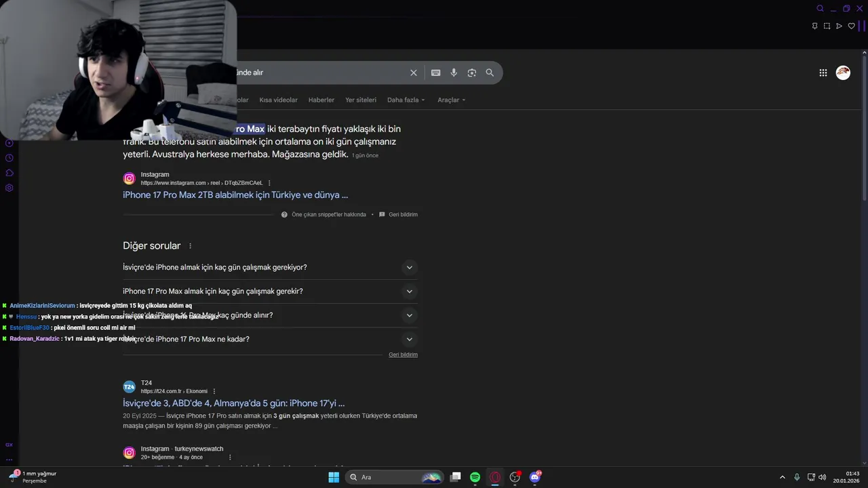Open the Araçlar dropdown
This screenshot has height=488, width=868.
452,100
